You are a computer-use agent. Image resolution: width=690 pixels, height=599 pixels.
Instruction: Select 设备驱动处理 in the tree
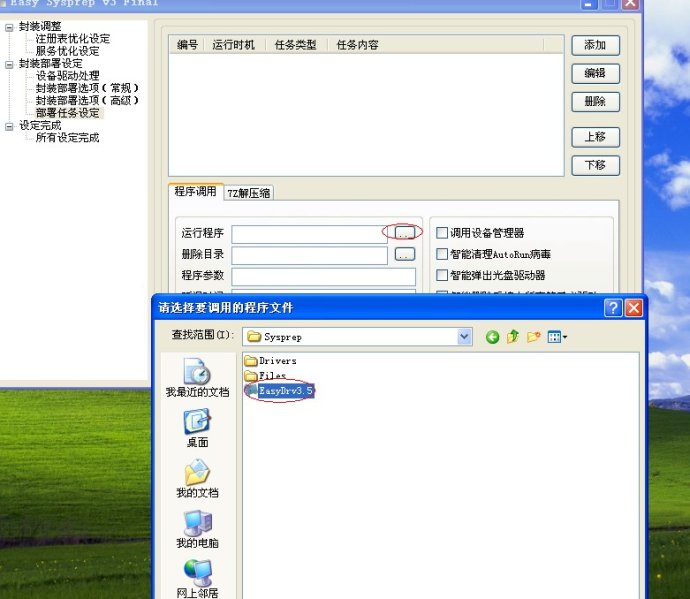point(67,76)
